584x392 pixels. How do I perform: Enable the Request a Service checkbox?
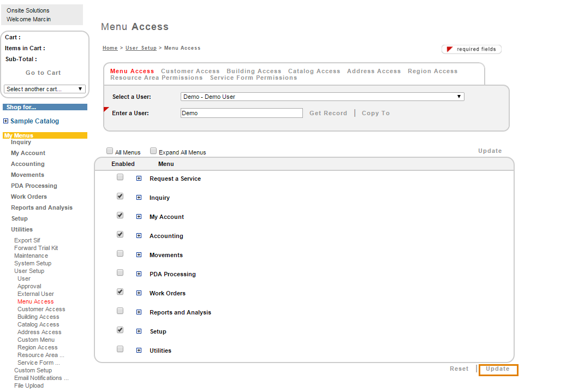click(120, 177)
